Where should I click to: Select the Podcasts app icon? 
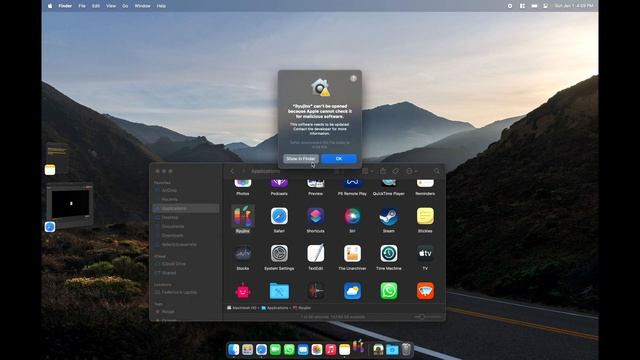279,184
